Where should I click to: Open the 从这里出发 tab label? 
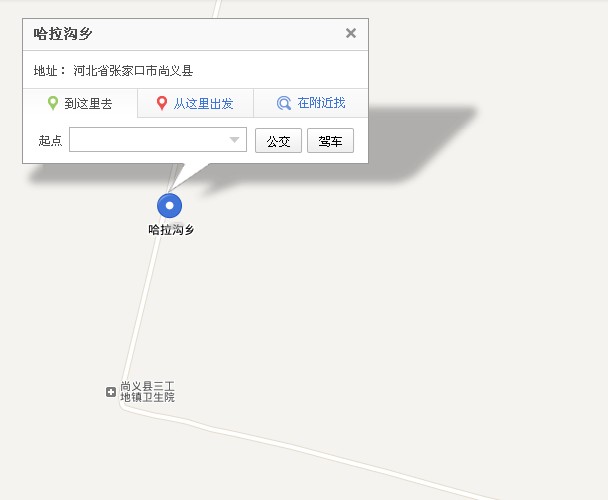[204, 104]
